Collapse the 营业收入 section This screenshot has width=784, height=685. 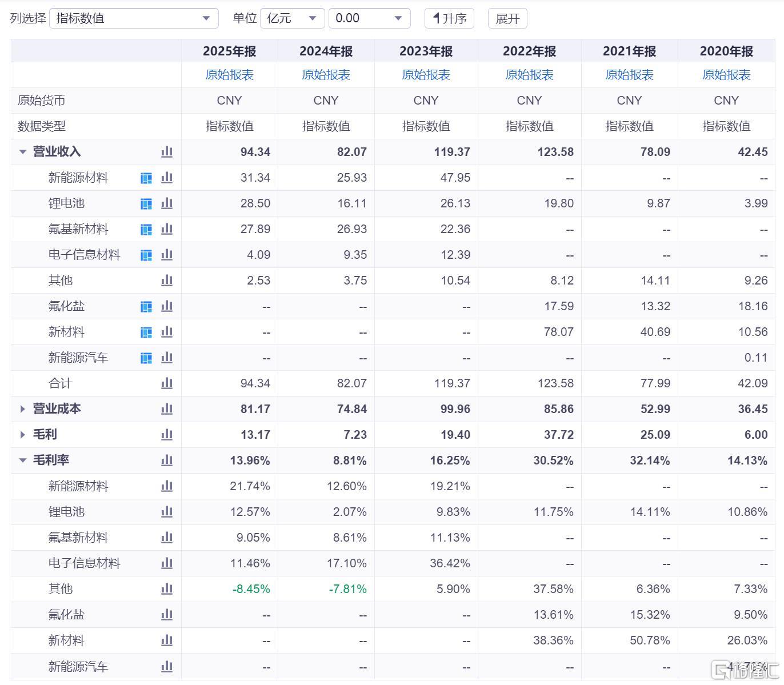pyautogui.click(x=23, y=152)
